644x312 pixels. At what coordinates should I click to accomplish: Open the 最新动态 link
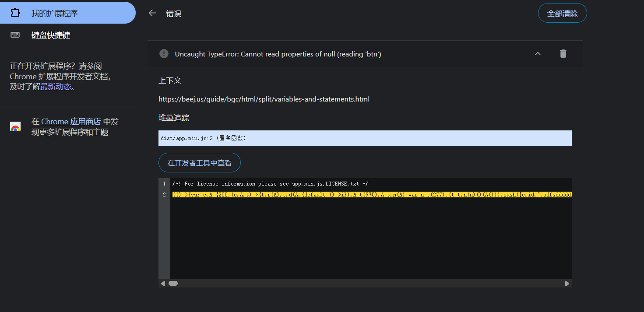56,87
